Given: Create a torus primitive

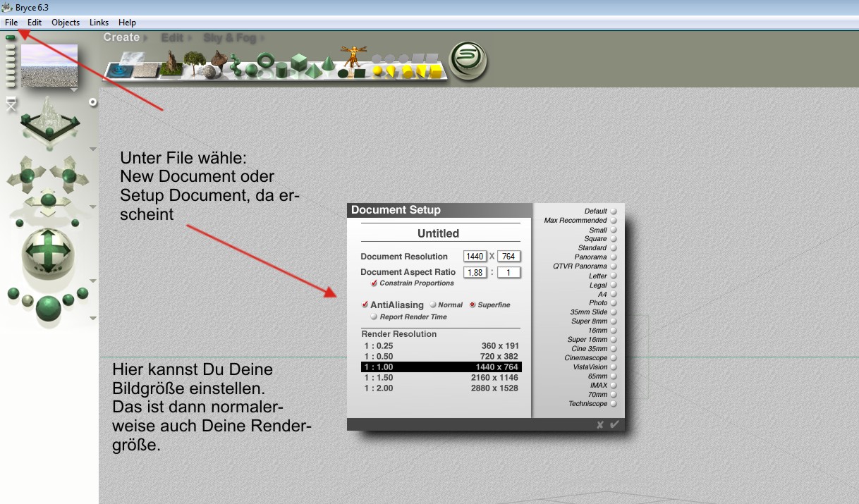Looking at the screenshot, I should click(x=266, y=60).
